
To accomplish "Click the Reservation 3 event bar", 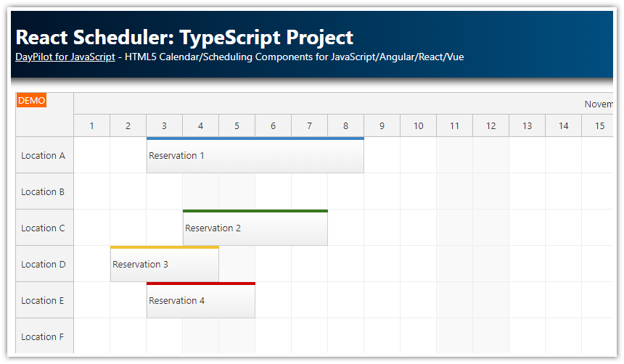I will pos(164,265).
